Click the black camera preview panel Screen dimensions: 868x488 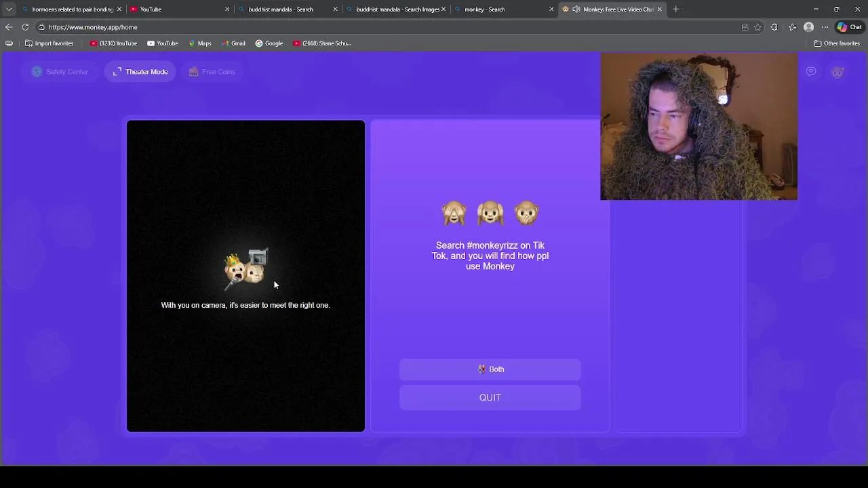pyautogui.click(x=245, y=276)
